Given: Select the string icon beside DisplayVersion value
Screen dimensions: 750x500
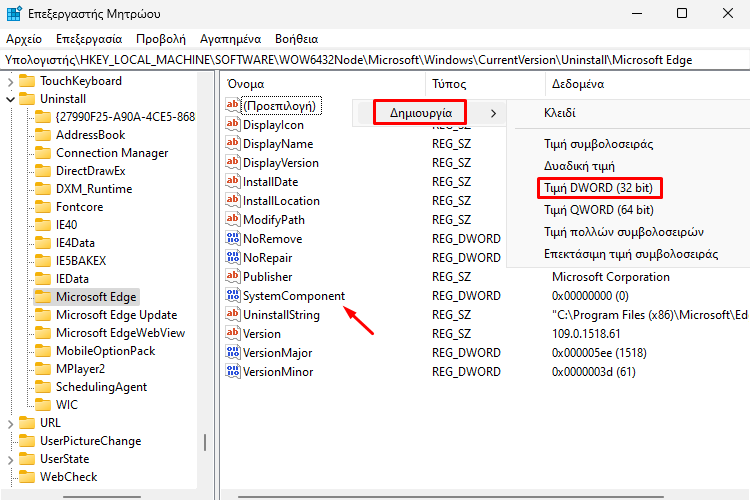Looking at the screenshot, I should click(x=232, y=163).
